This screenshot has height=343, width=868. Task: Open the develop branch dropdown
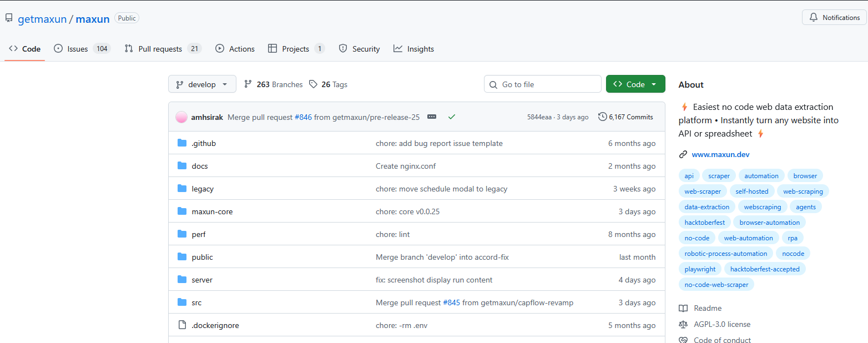[x=202, y=84]
